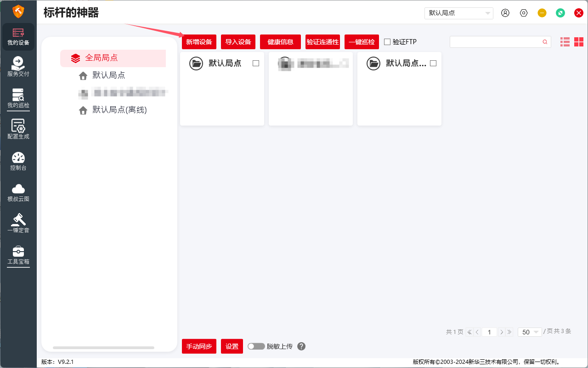Viewport: 588px width, 368px height.
Task: Open the 默认局点 site dropdown
Action: click(x=458, y=13)
